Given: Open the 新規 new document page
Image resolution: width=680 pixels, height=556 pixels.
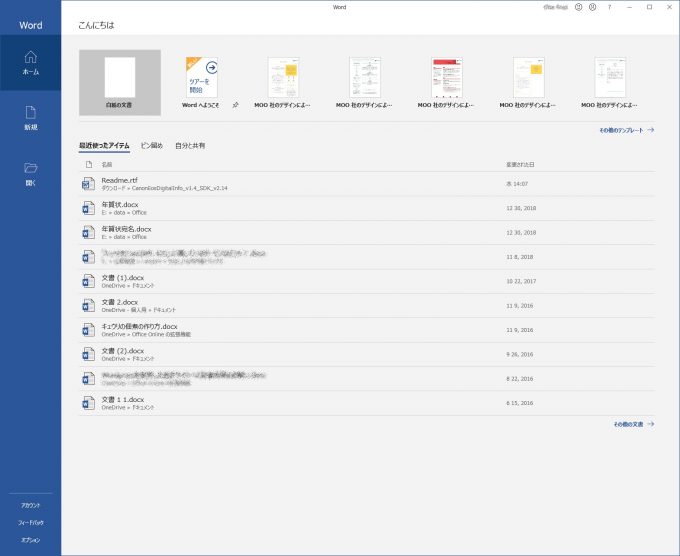Looking at the screenshot, I should click(30, 118).
